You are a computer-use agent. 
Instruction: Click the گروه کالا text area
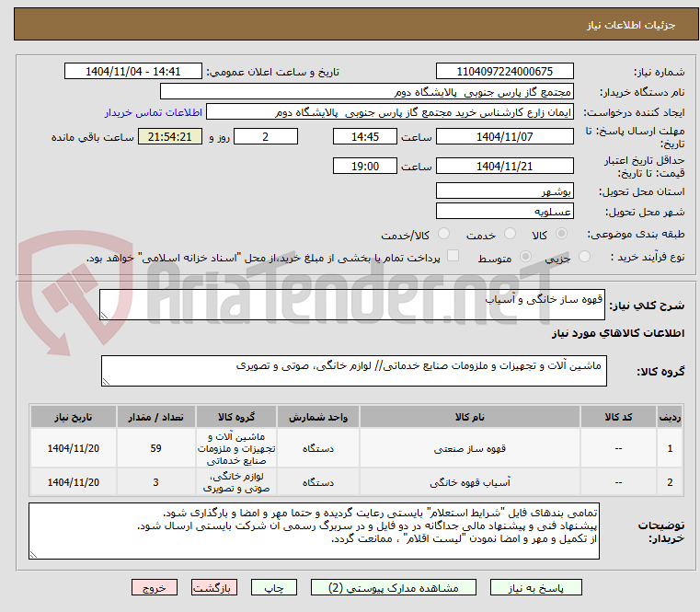pyautogui.click(x=353, y=371)
